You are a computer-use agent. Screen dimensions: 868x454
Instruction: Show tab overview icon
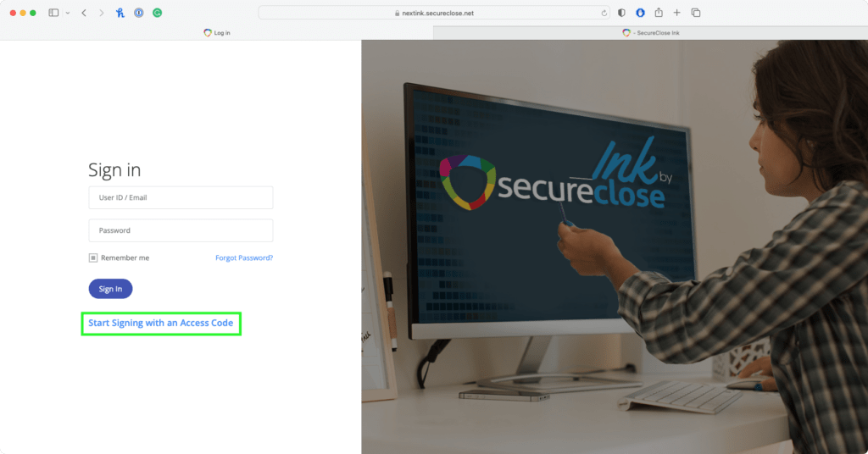tap(696, 13)
